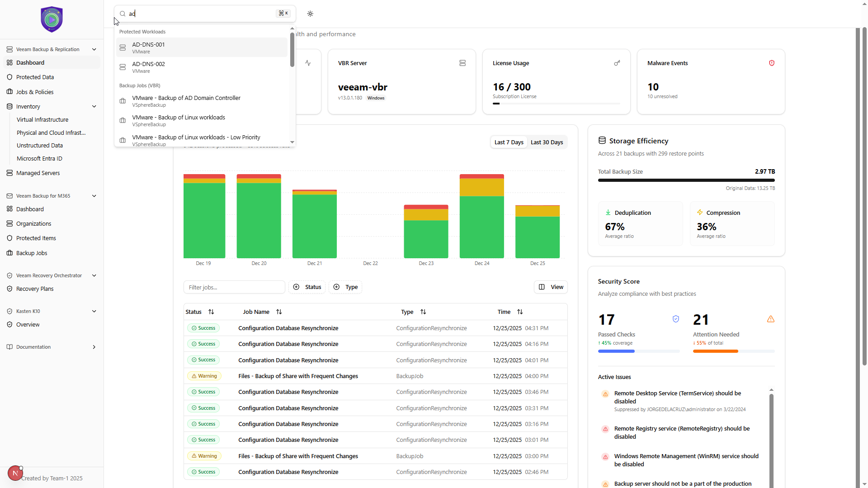Screen dimensions: 868x488
Task: Expand the Documentation section
Action: point(94,347)
